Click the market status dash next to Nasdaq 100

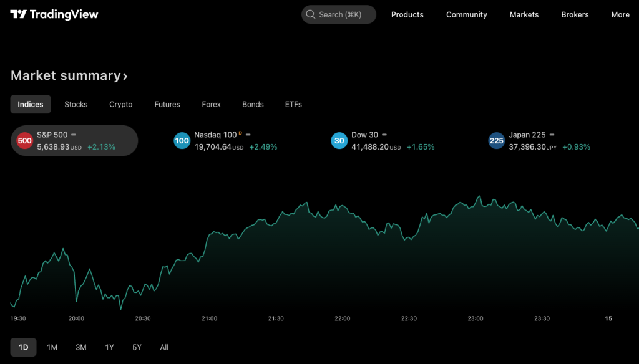coord(248,135)
